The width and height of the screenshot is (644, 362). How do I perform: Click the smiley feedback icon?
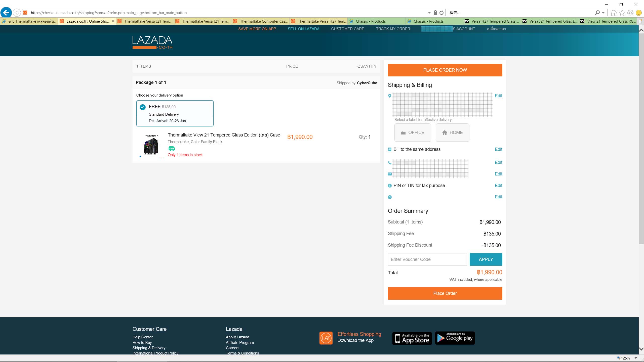(639, 13)
